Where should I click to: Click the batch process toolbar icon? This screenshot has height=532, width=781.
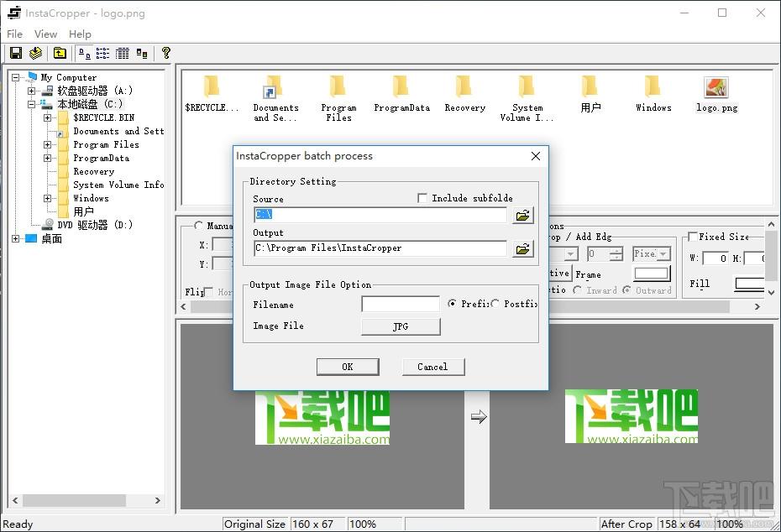35,53
